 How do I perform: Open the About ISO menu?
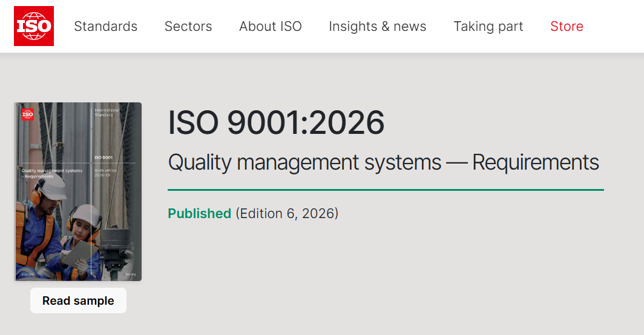[270, 26]
